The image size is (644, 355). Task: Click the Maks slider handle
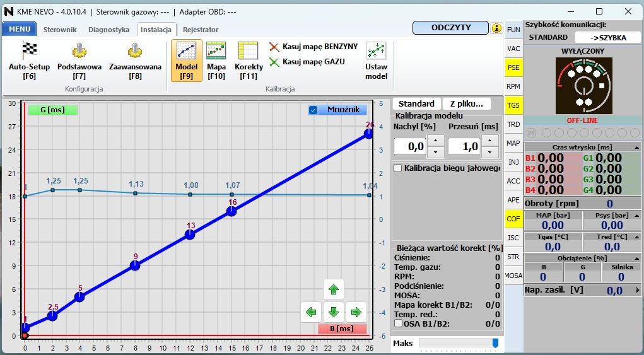click(x=495, y=342)
